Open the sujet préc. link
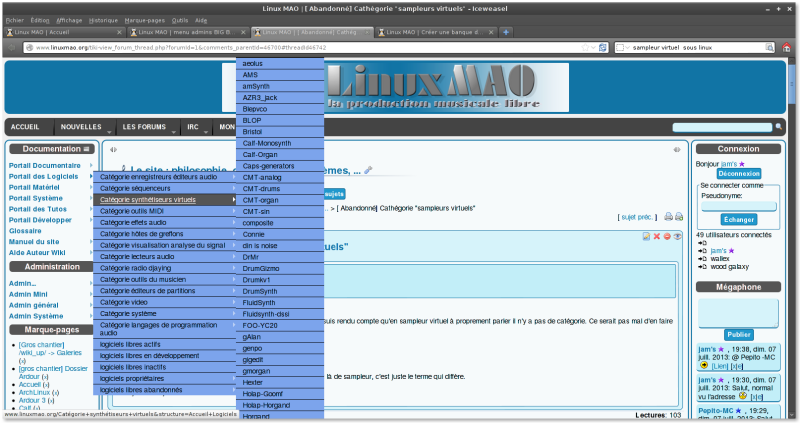Image resolution: width=800 pixels, height=423 pixels. point(637,217)
